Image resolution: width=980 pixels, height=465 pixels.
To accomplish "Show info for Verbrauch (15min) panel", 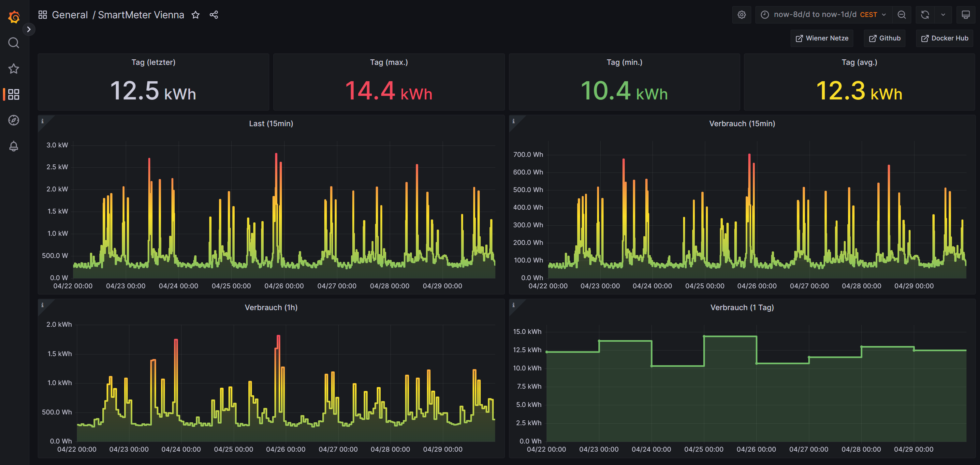I will [x=514, y=121].
